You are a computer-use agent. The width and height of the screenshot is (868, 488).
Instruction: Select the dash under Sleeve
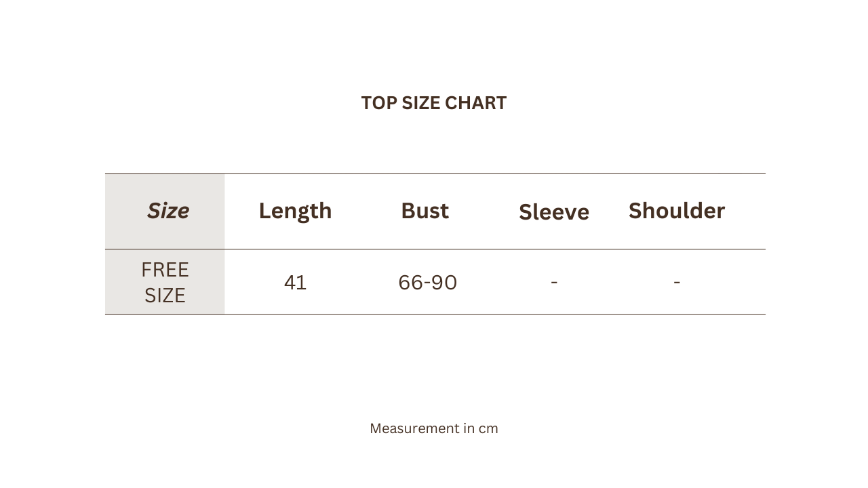554,282
